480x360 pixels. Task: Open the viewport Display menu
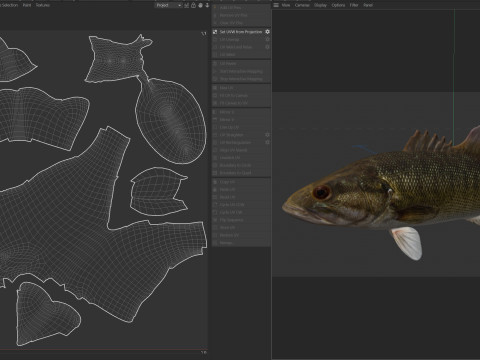click(320, 5)
